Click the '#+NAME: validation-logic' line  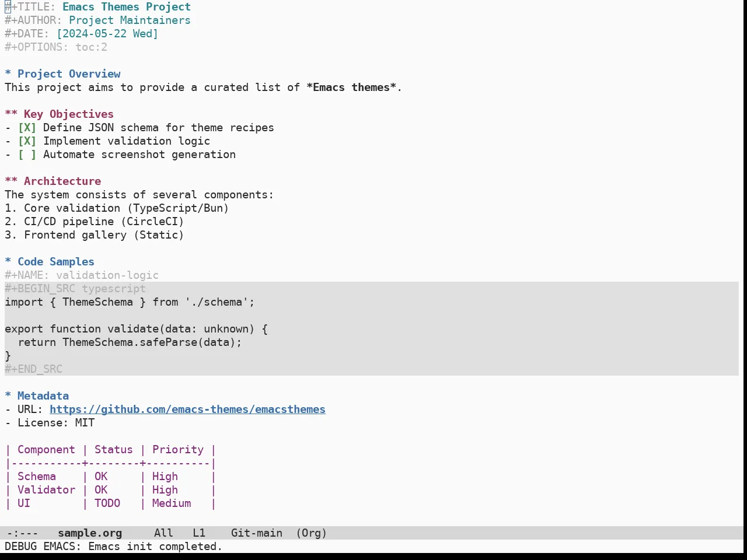pyautogui.click(x=82, y=275)
